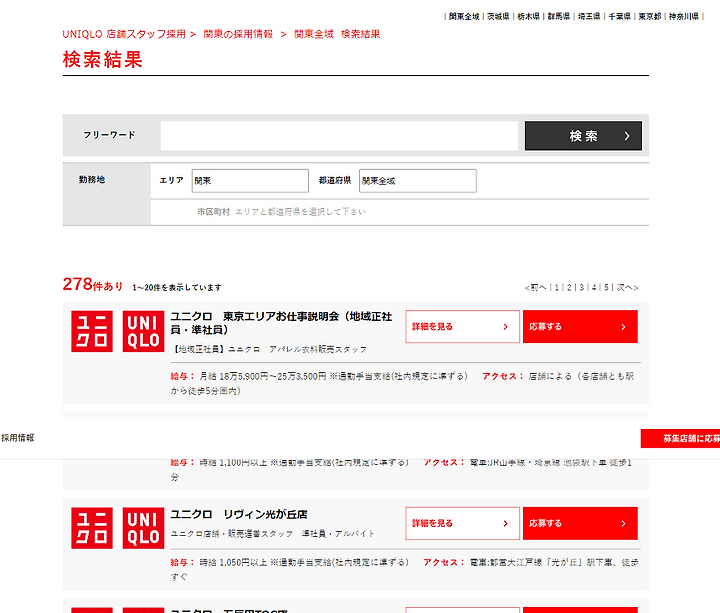Select 埼玉県 in the top prefecture menu
Image resolution: width=720 pixels, height=613 pixels.
pos(589,17)
